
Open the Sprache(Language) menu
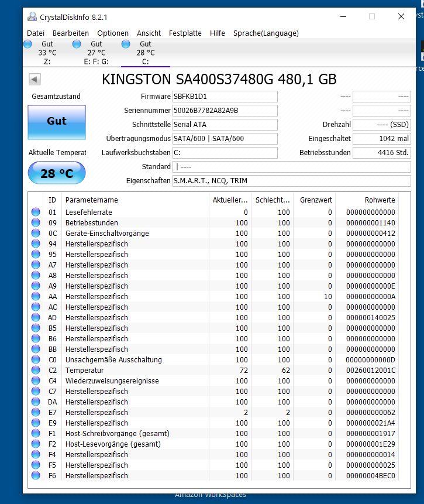click(266, 33)
